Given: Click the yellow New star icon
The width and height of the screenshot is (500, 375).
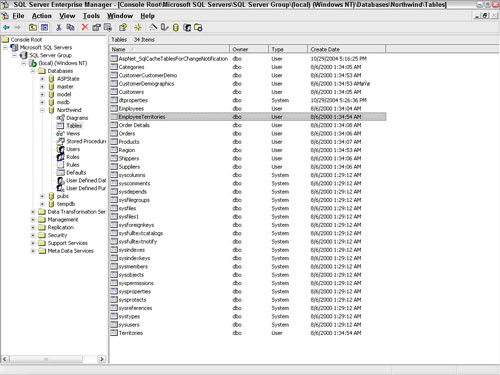Looking at the screenshot, I should tap(138, 28).
